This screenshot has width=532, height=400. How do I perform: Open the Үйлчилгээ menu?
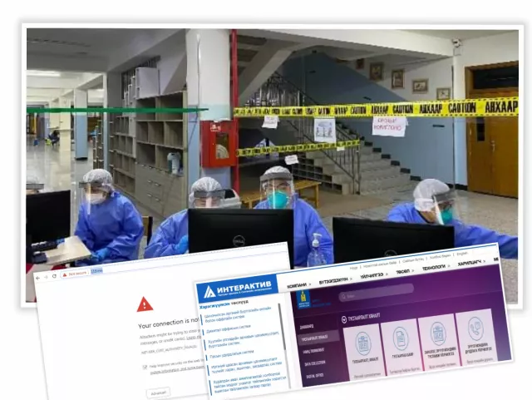(x=372, y=276)
